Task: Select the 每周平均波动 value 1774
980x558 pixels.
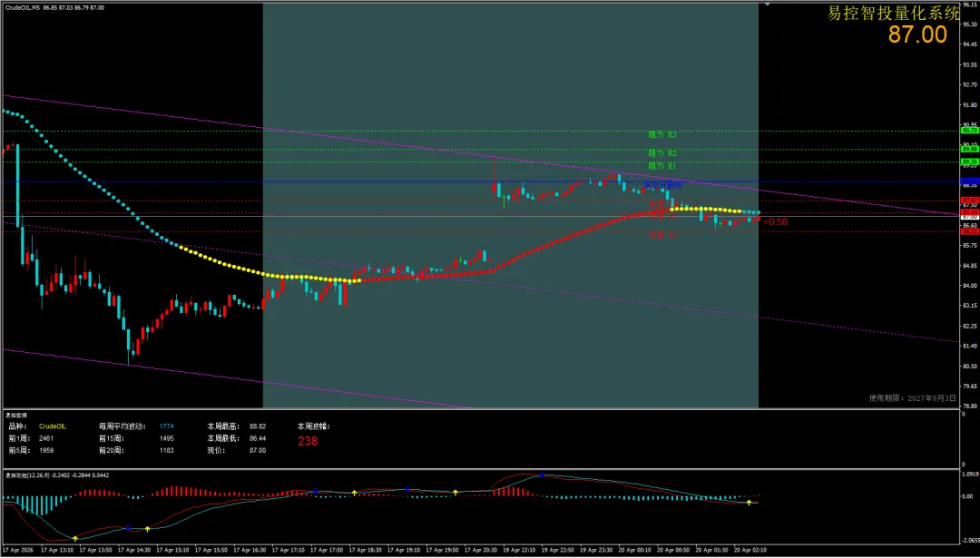Action: 167,426
